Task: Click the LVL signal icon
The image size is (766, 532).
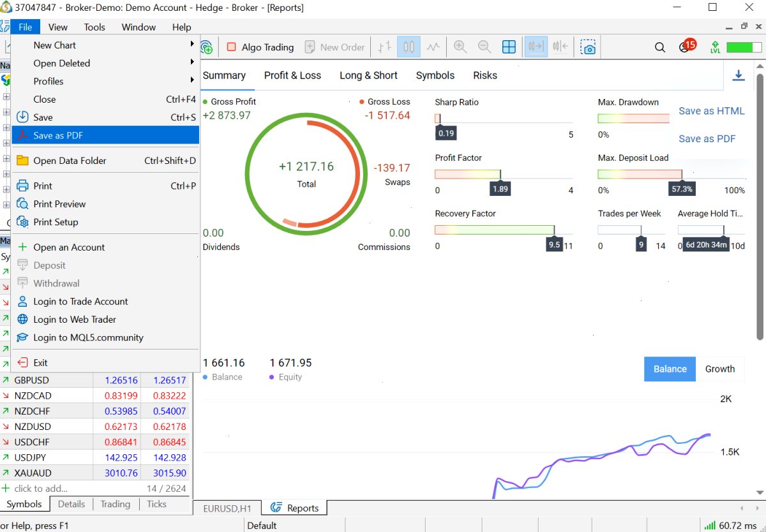Action: 715,47
